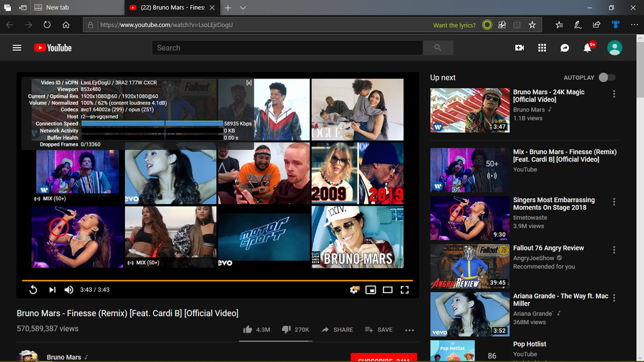Open the player settings gear
The height and width of the screenshot is (362, 644).
tap(354, 290)
